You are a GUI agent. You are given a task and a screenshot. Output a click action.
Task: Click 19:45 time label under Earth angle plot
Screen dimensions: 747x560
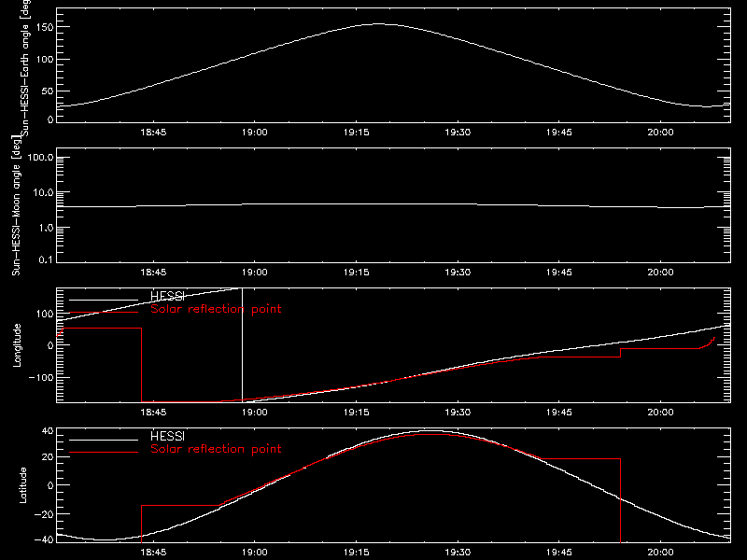[559, 133]
